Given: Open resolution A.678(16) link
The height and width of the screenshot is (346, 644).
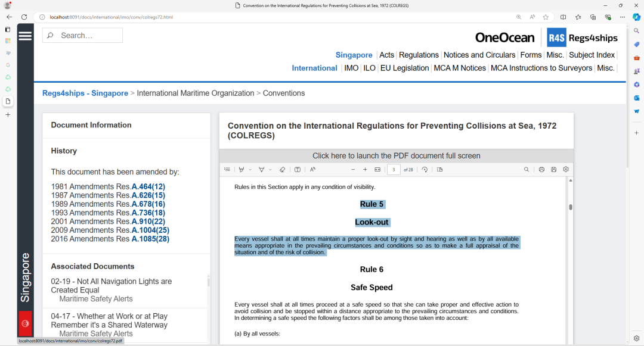Looking at the screenshot, I should coord(148,204).
